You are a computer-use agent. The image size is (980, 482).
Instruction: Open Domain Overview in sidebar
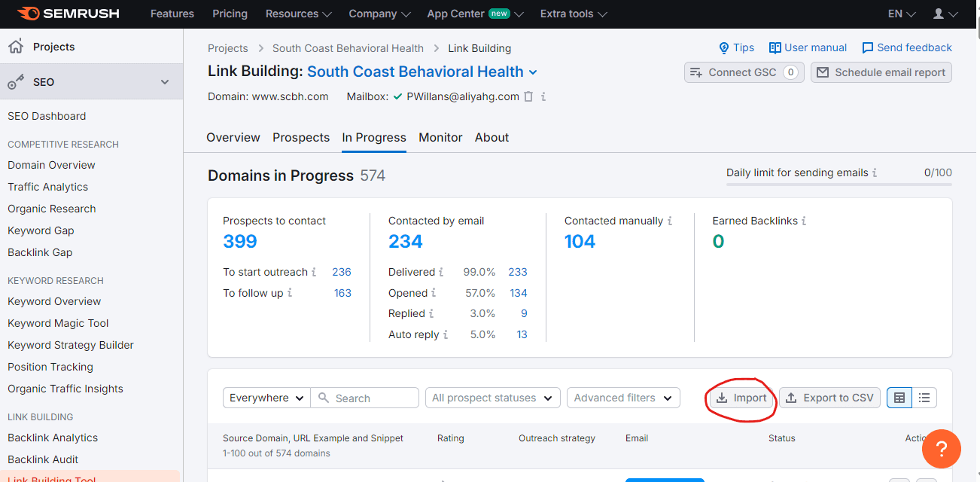pyautogui.click(x=51, y=165)
